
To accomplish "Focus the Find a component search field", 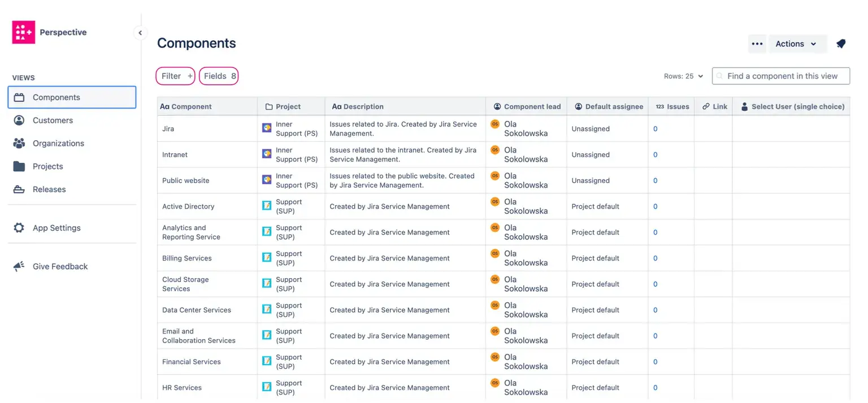I will (x=782, y=76).
